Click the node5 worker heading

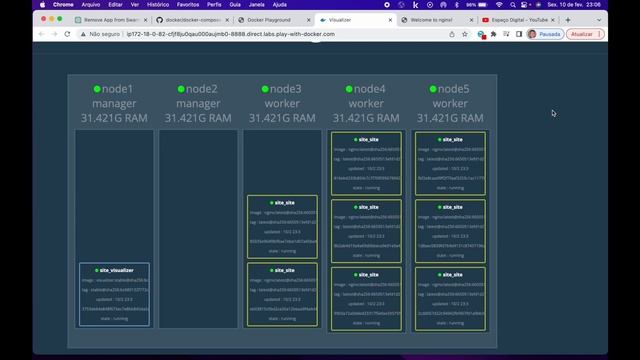coord(450,103)
